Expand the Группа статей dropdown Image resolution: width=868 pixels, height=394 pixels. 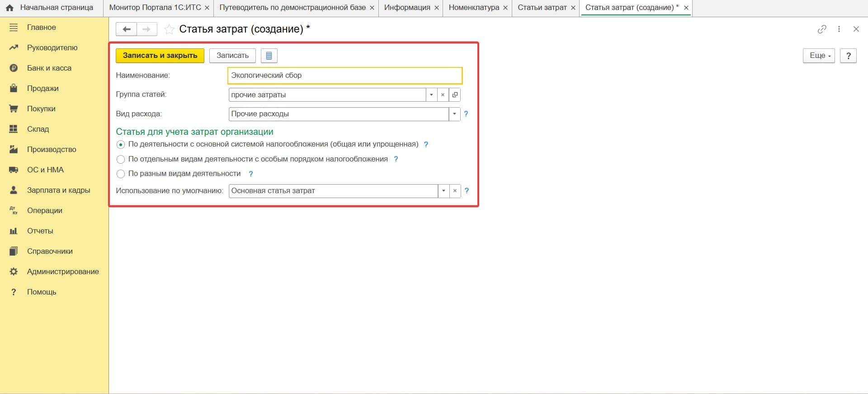431,95
